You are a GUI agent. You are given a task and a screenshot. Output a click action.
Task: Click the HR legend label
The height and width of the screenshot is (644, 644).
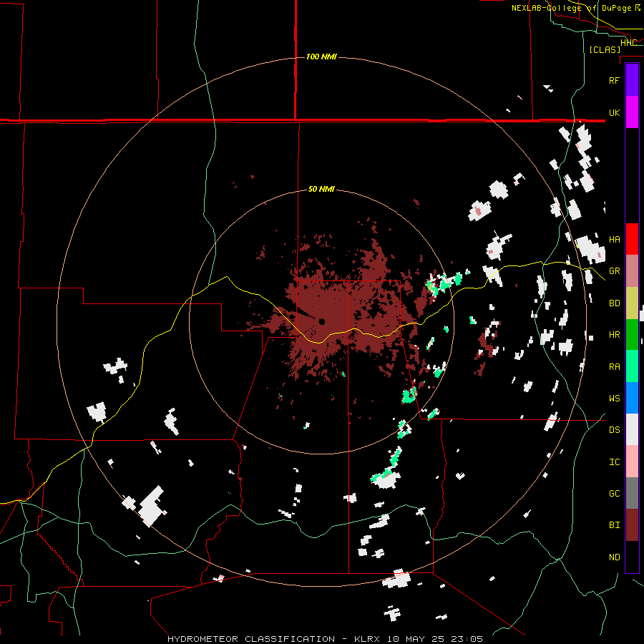614,335
